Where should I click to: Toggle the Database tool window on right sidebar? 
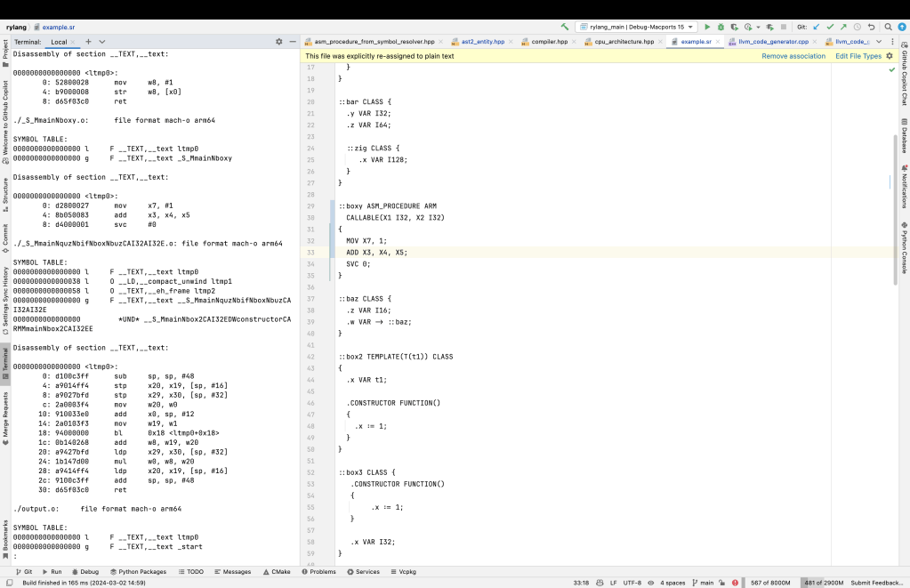(904, 139)
